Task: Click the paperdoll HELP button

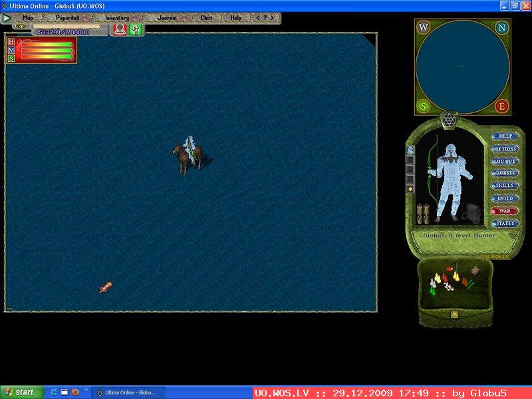Action: pyautogui.click(x=505, y=136)
